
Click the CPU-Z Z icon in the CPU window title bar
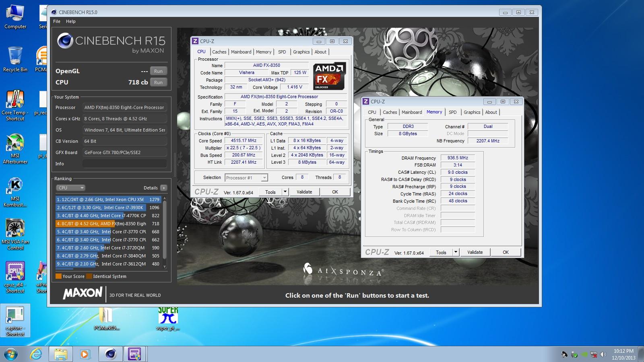pyautogui.click(x=195, y=41)
